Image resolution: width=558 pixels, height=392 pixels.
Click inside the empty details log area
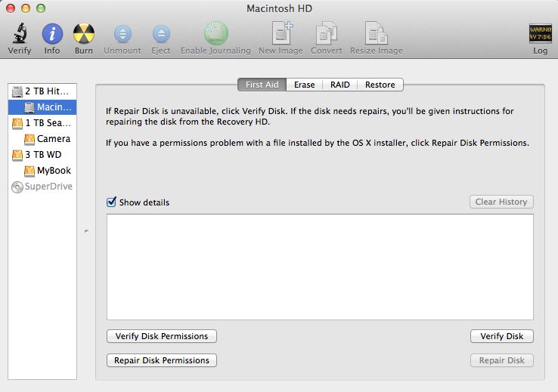click(320, 267)
